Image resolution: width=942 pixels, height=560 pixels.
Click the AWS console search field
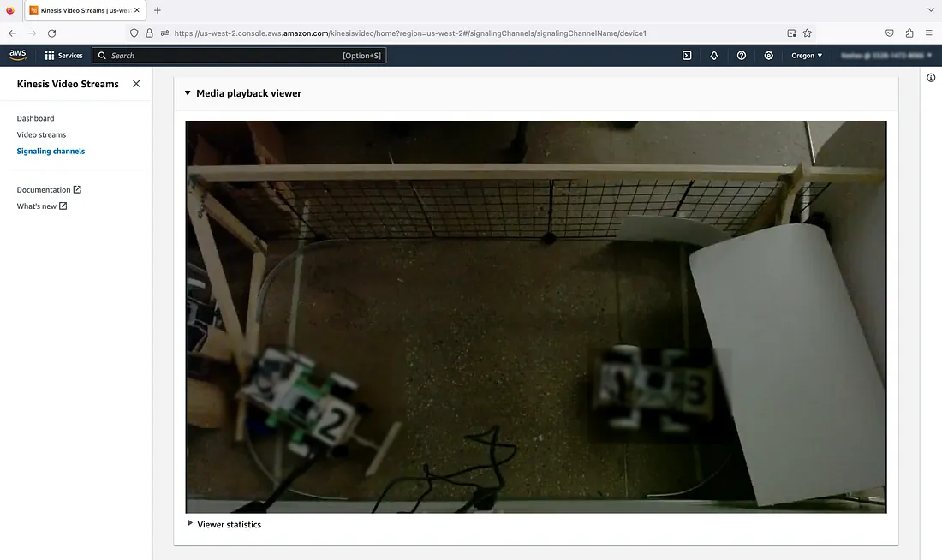click(x=223, y=56)
